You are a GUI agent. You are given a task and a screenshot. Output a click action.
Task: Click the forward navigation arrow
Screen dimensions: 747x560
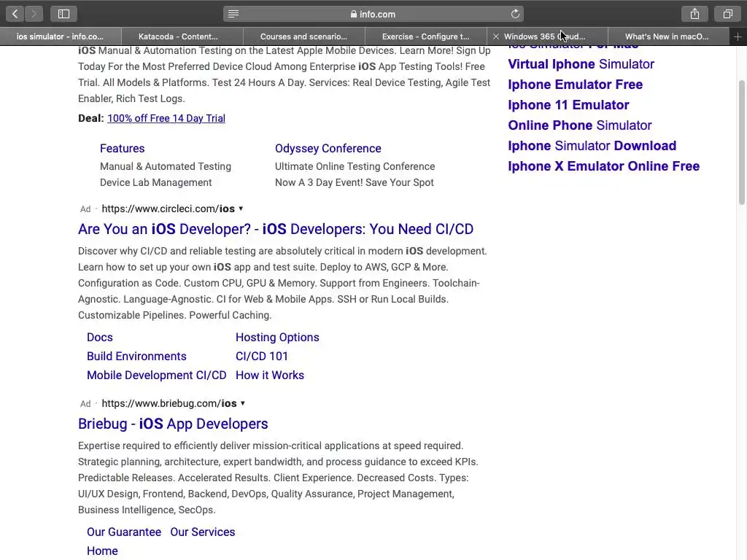pos(34,14)
